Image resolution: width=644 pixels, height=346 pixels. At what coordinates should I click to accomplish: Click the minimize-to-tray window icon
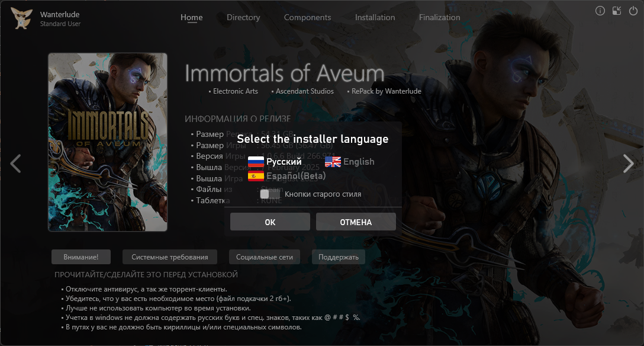[x=617, y=11]
